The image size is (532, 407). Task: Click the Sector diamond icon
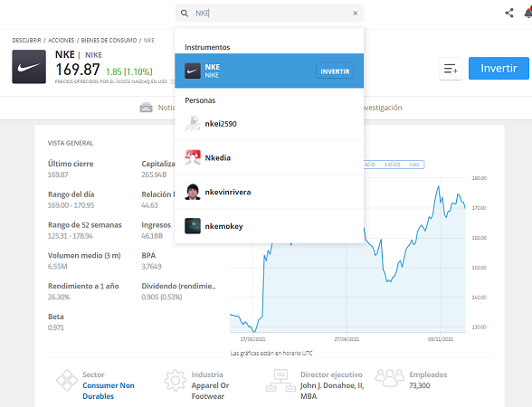(x=67, y=380)
